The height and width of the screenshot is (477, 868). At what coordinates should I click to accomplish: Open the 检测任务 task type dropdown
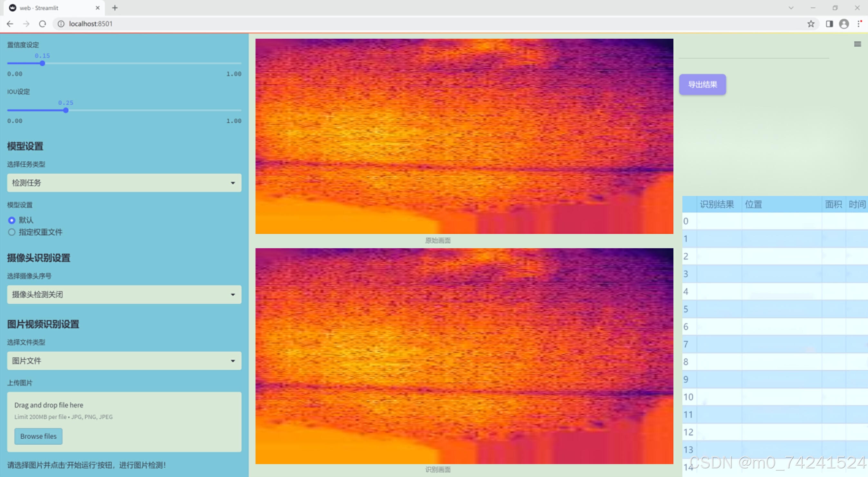[x=124, y=183]
